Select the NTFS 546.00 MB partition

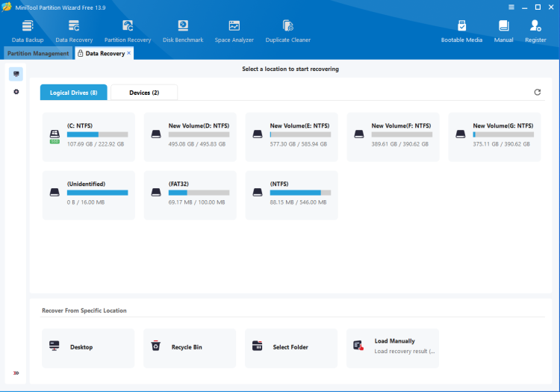pos(291,196)
